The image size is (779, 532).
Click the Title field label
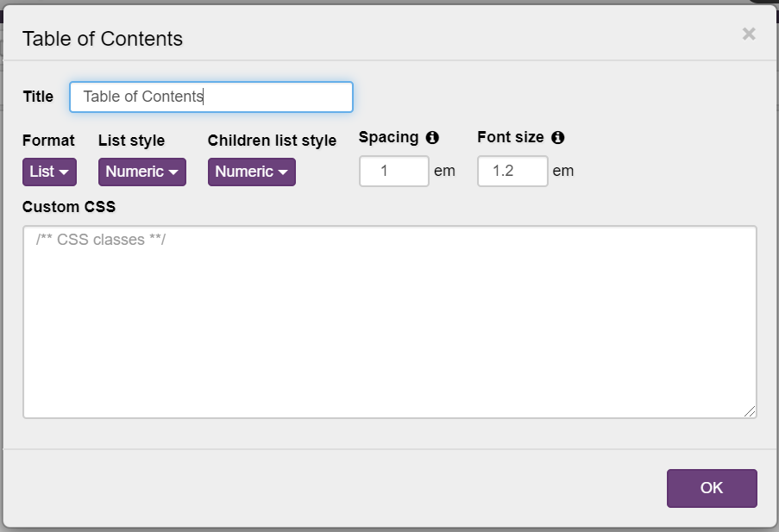[x=38, y=97]
